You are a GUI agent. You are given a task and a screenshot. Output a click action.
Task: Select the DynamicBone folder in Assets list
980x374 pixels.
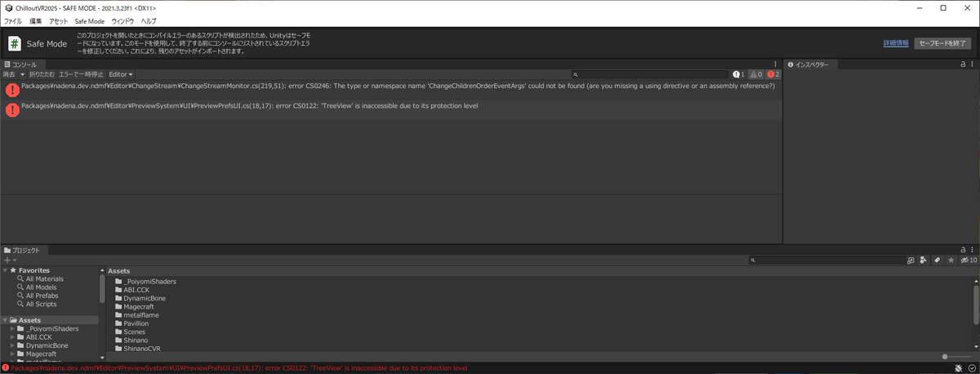[x=139, y=298]
